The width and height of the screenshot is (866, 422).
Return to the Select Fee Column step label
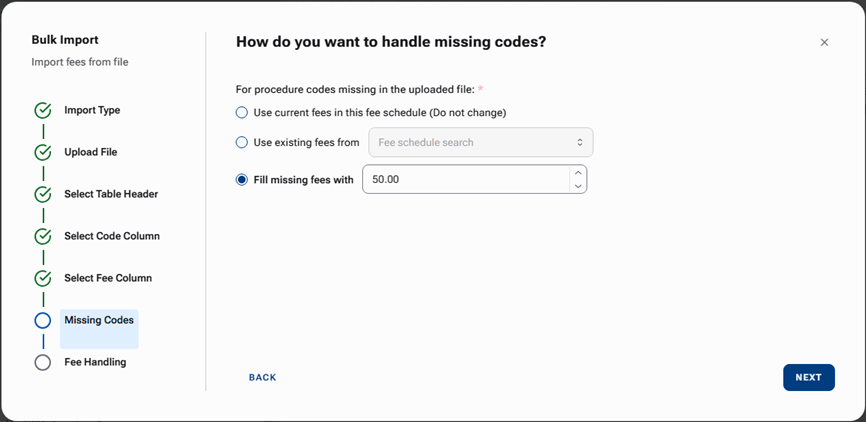(x=108, y=279)
